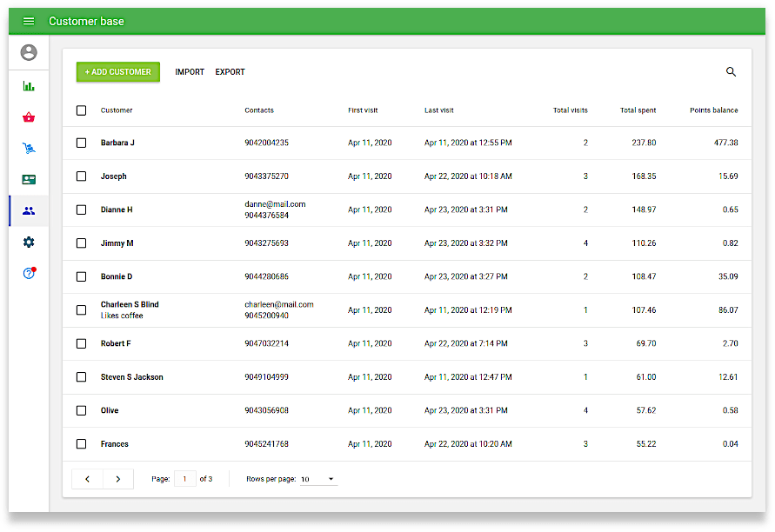The height and width of the screenshot is (532, 775).
Task: Sort by the Total spent column header
Action: pos(638,110)
